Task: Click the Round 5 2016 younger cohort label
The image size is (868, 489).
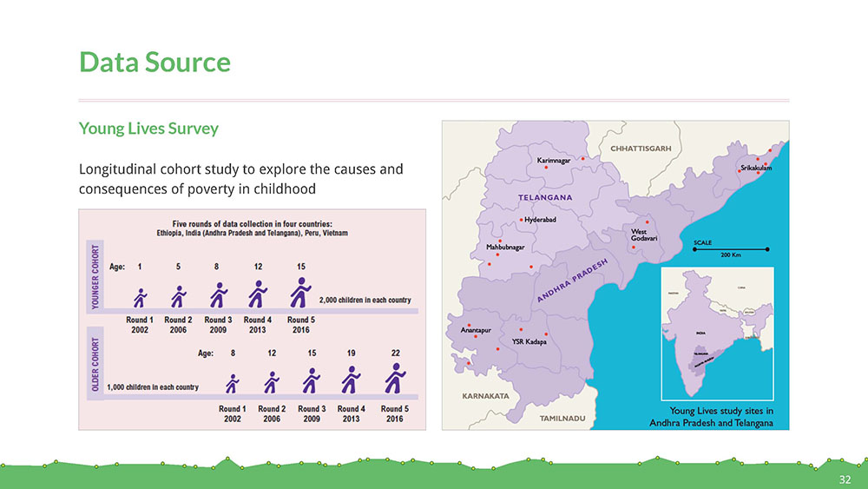Action: tap(300, 325)
